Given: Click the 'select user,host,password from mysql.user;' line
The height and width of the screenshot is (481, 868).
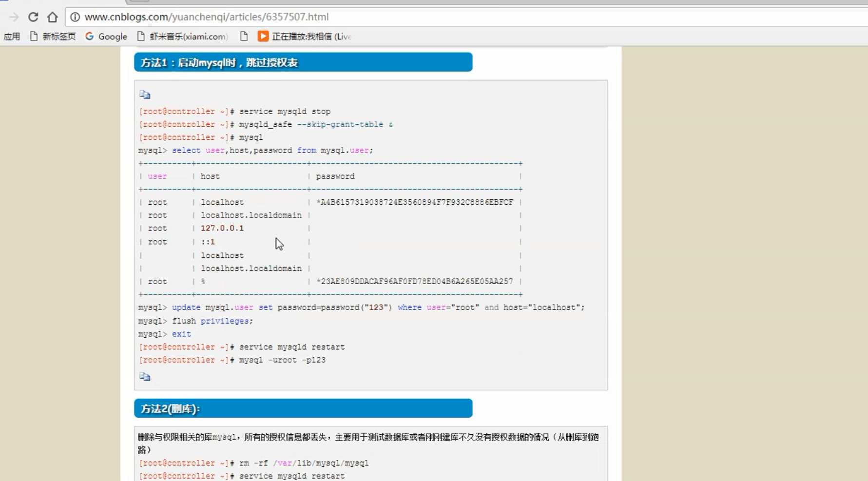Looking at the screenshot, I should click(x=256, y=151).
